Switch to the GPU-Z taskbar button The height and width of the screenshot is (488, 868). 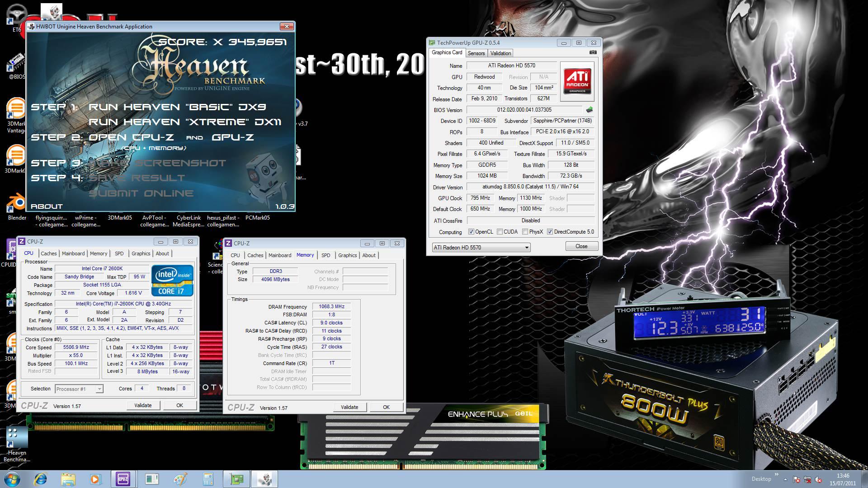[x=236, y=479]
